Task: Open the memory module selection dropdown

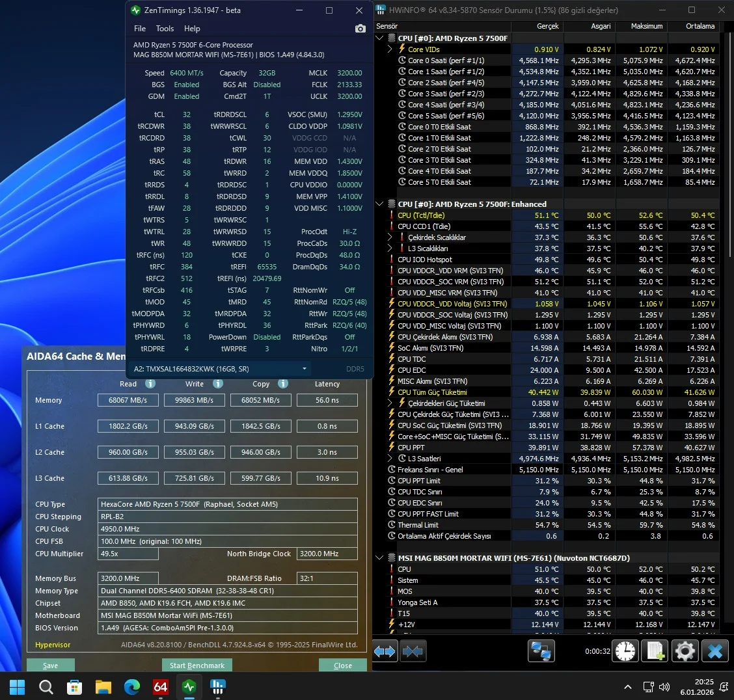Action: (304, 369)
